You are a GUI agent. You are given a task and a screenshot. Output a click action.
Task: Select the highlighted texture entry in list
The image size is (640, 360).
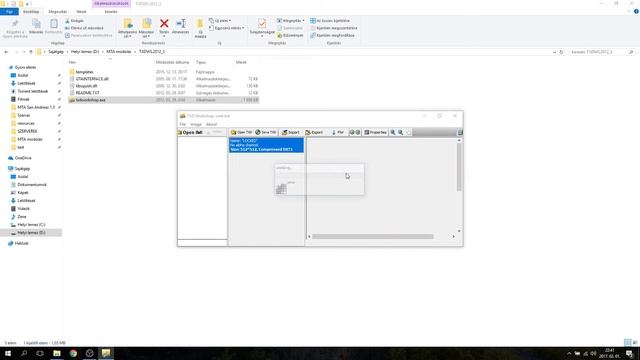[x=266, y=145]
